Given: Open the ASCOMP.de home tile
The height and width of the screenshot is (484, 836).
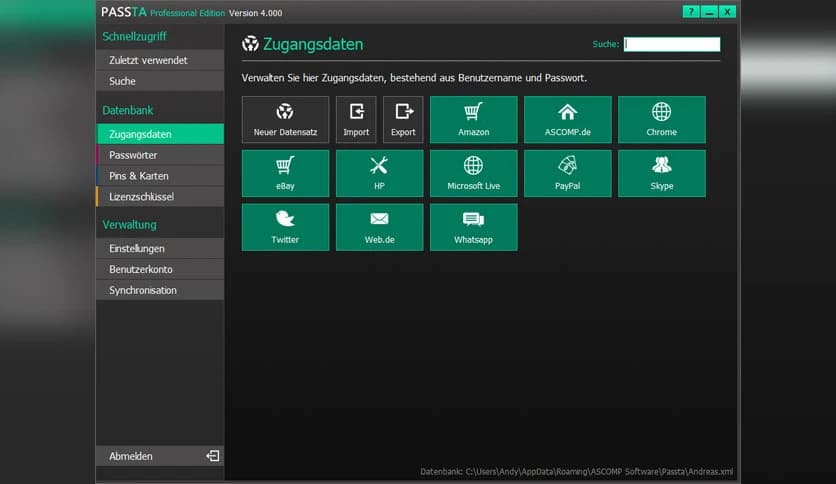Looking at the screenshot, I should 567,120.
